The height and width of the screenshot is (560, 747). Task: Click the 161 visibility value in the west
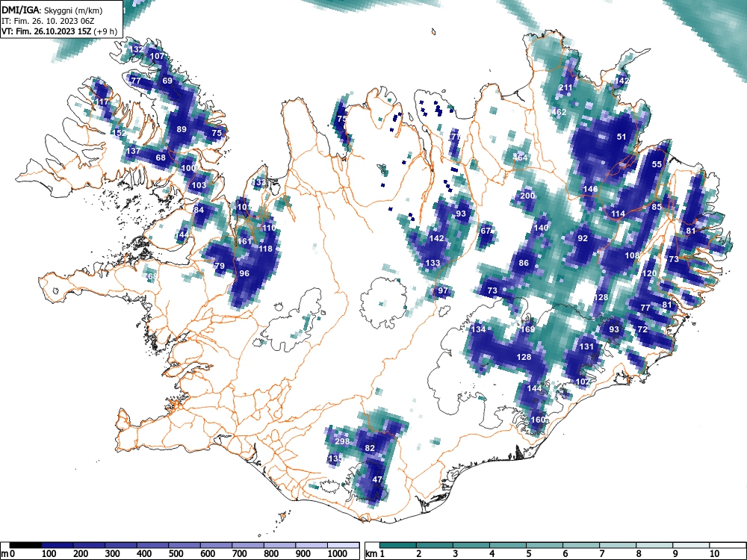tap(244, 241)
